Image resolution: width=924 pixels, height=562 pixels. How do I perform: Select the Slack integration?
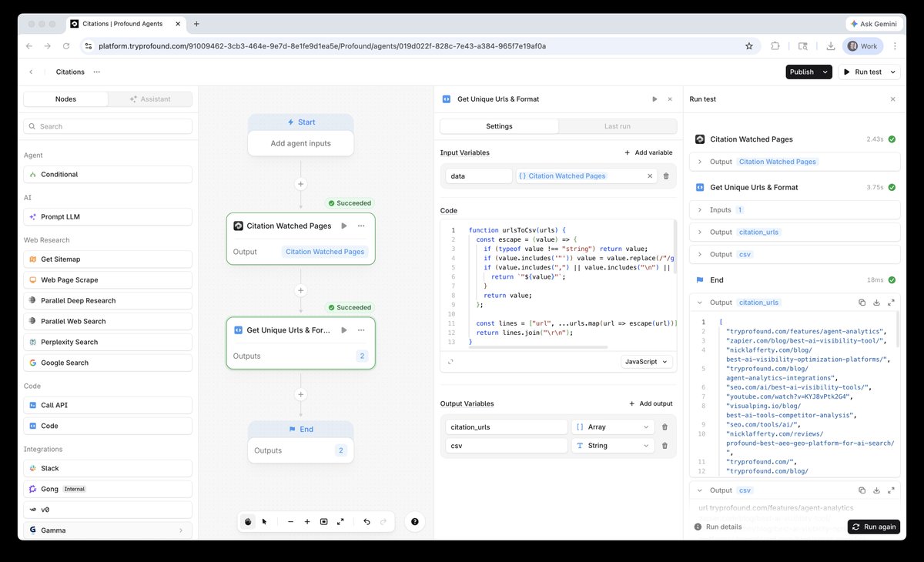pyautogui.click(x=108, y=469)
